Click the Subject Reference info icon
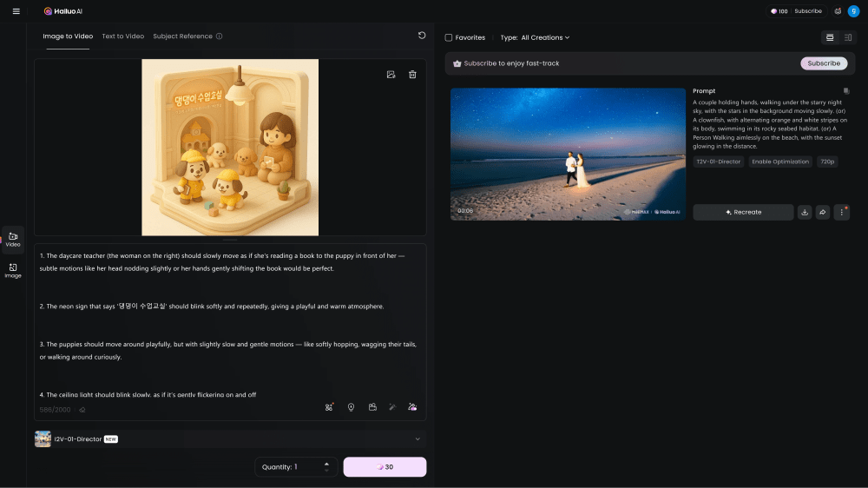Image resolution: width=868 pixels, height=488 pixels. tap(220, 36)
